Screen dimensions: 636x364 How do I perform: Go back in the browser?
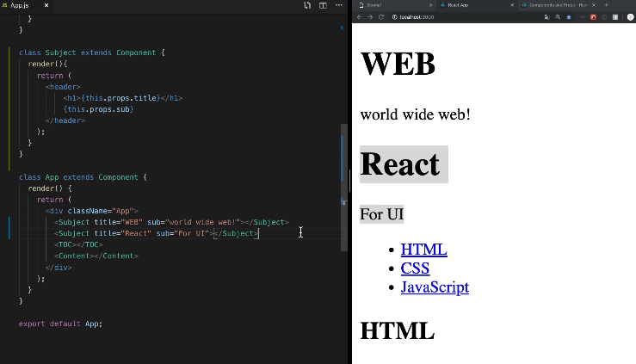(x=359, y=17)
